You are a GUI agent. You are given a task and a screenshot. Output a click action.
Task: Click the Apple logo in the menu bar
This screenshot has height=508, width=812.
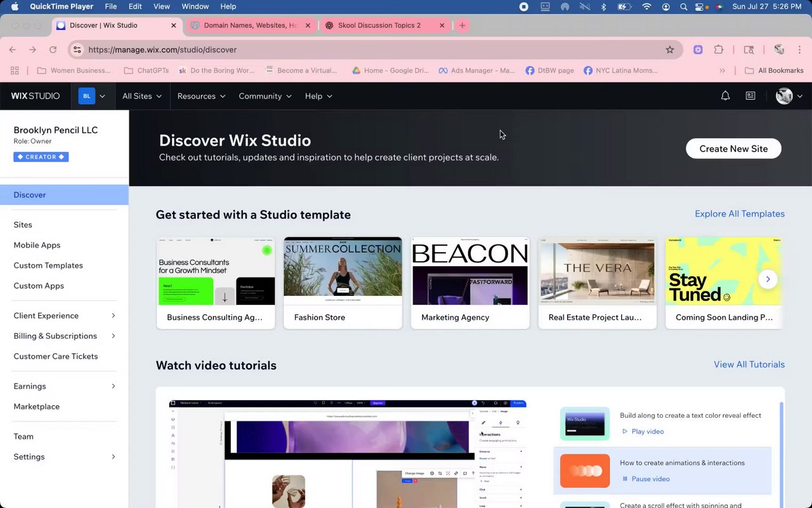pyautogui.click(x=15, y=6)
